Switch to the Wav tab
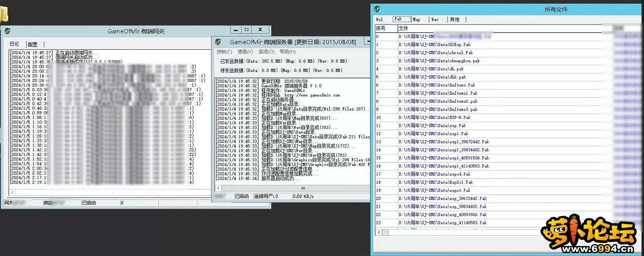Screen dimensions: 644x256 click(434, 20)
